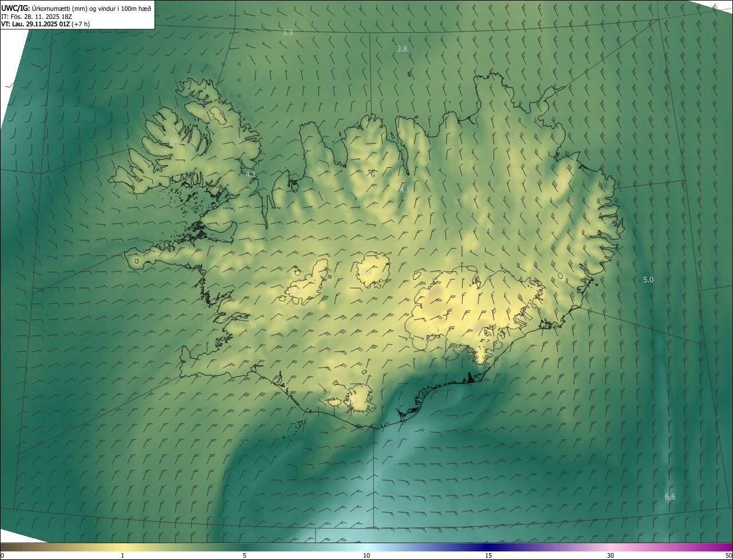Viewport: 733px width, 560px height.
Task: Click the 30 tick on the color scale
Action: [x=610, y=556]
